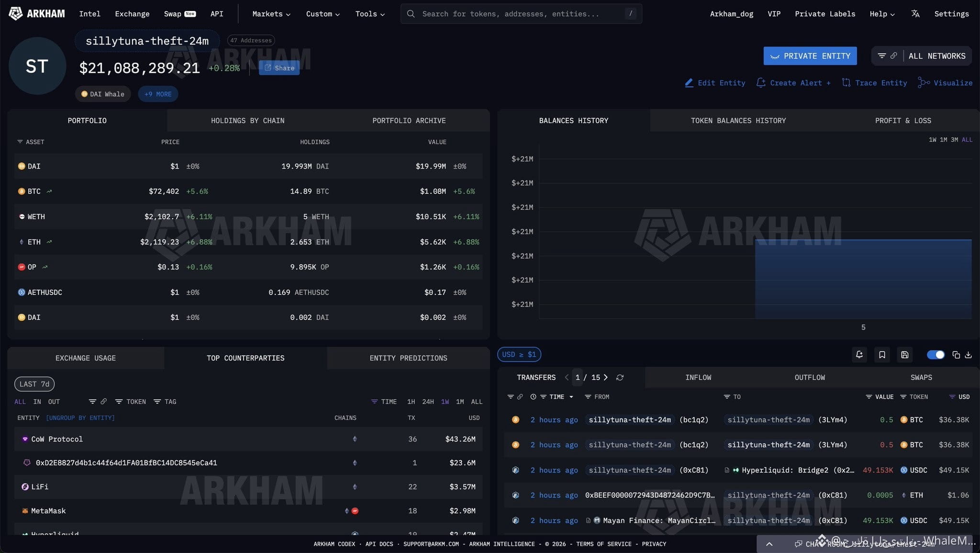Select IN direction filter in counterparties
Image resolution: width=980 pixels, height=553 pixels.
click(x=37, y=402)
